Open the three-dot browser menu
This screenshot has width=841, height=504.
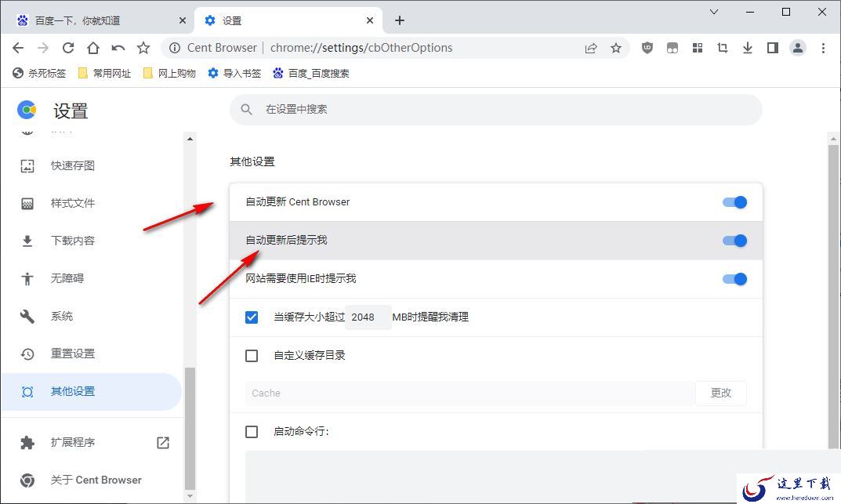tap(823, 48)
